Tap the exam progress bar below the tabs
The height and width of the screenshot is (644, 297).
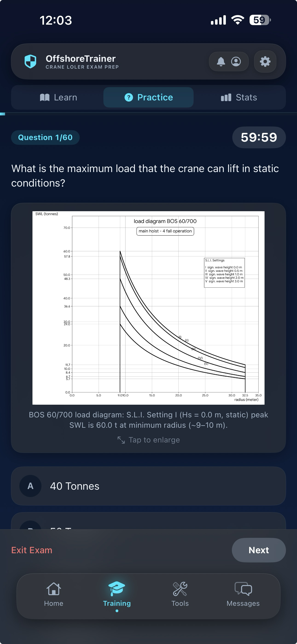tap(148, 114)
